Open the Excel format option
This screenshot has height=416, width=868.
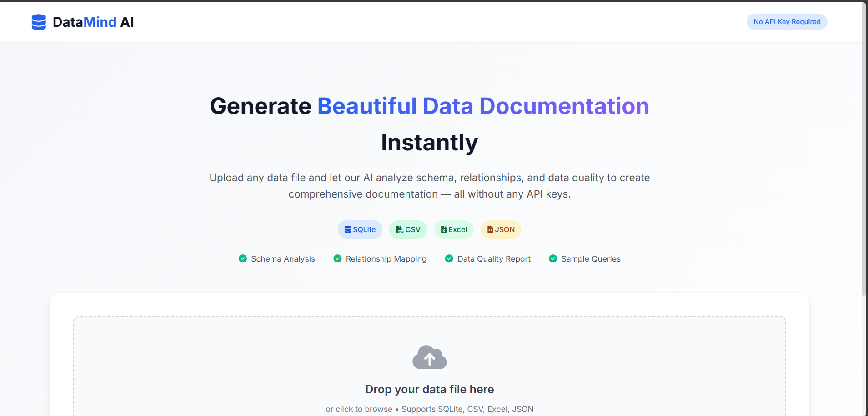pyautogui.click(x=454, y=229)
